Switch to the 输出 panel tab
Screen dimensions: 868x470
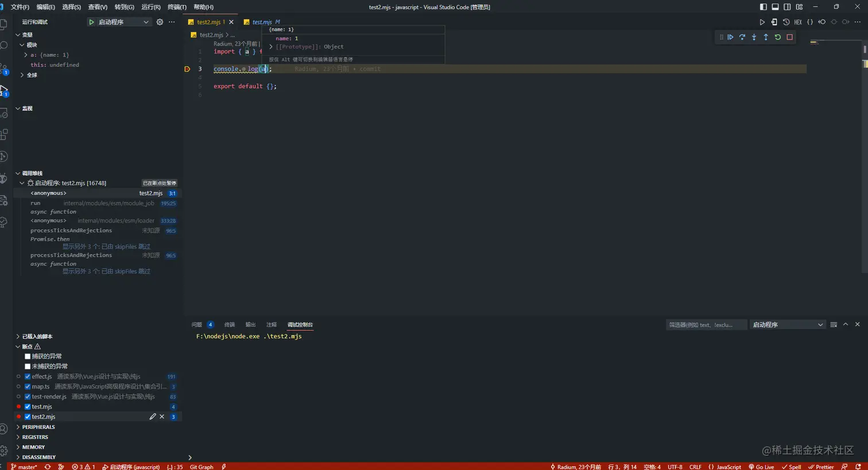pyautogui.click(x=251, y=325)
